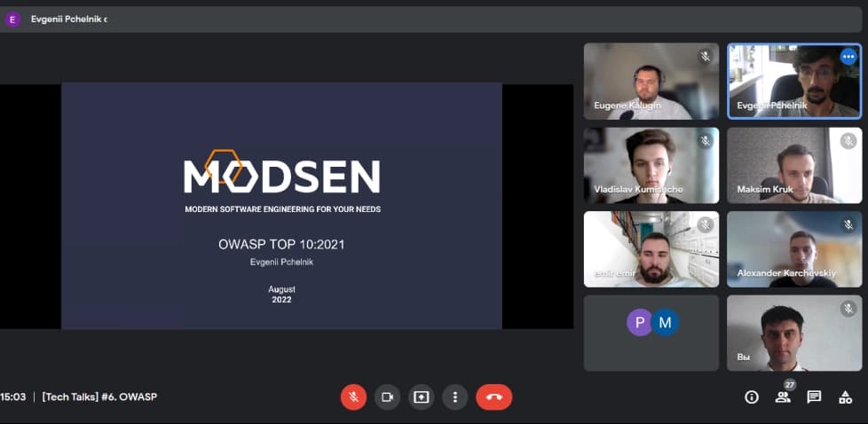The width and height of the screenshot is (868, 424).
Task: Click the emir emir video tile
Action: point(651,248)
